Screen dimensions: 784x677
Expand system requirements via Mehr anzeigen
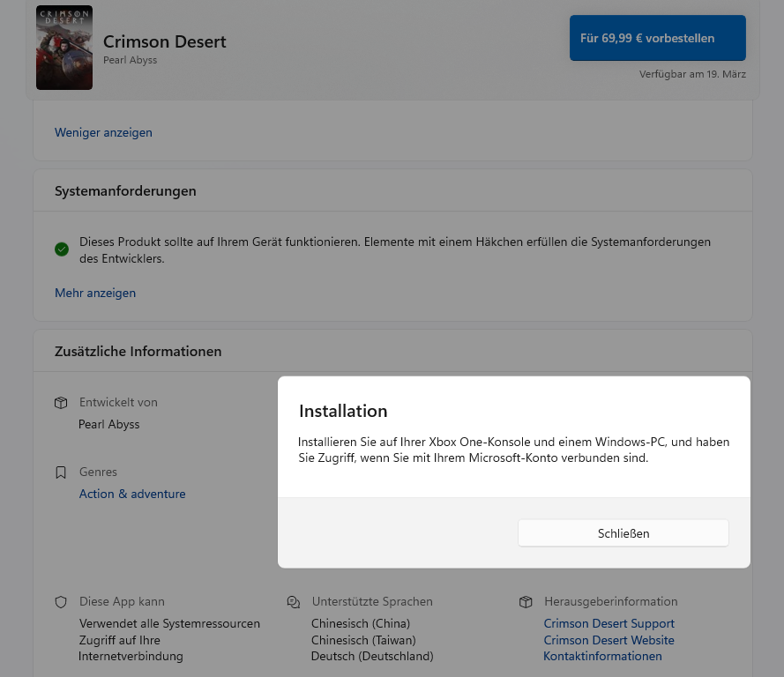(95, 293)
